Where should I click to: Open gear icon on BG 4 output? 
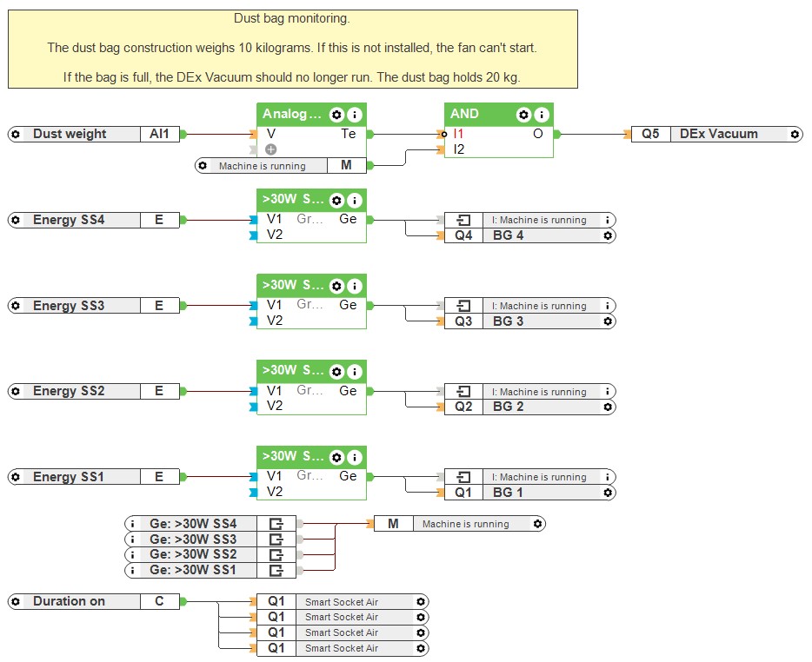(608, 235)
